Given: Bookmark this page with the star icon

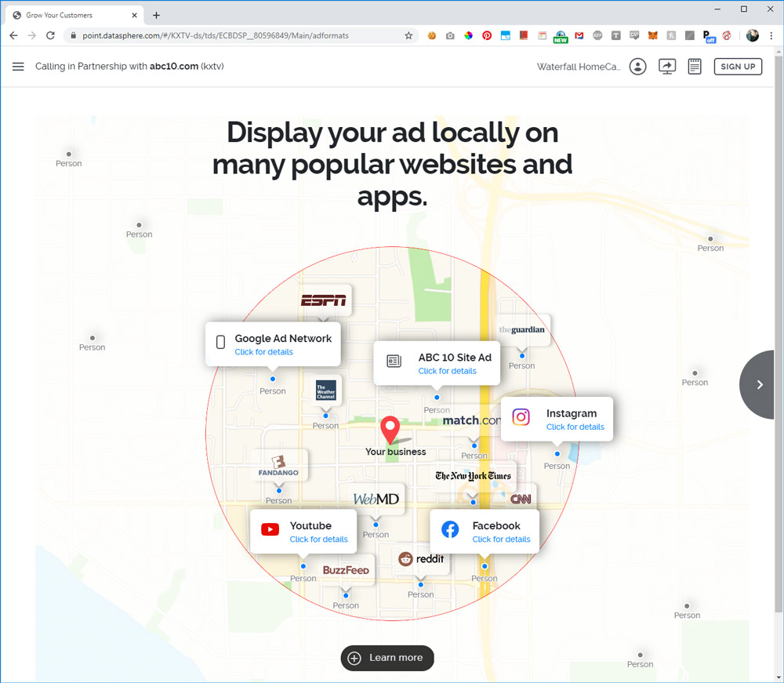Looking at the screenshot, I should point(408,35).
